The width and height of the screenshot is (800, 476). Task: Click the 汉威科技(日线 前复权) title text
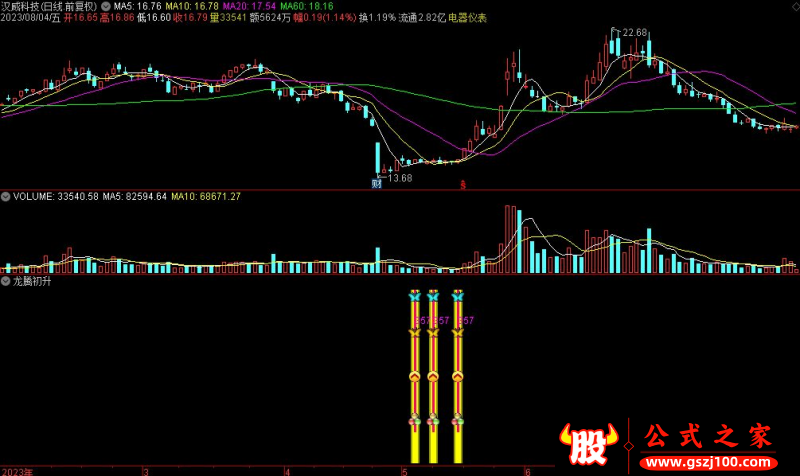coord(49,6)
